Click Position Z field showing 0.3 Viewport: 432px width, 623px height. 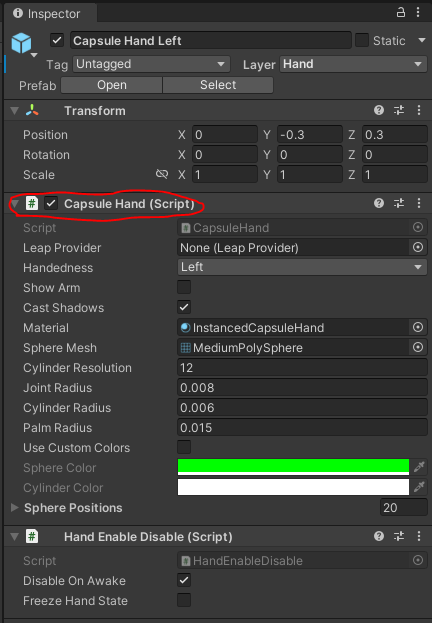(x=395, y=134)
